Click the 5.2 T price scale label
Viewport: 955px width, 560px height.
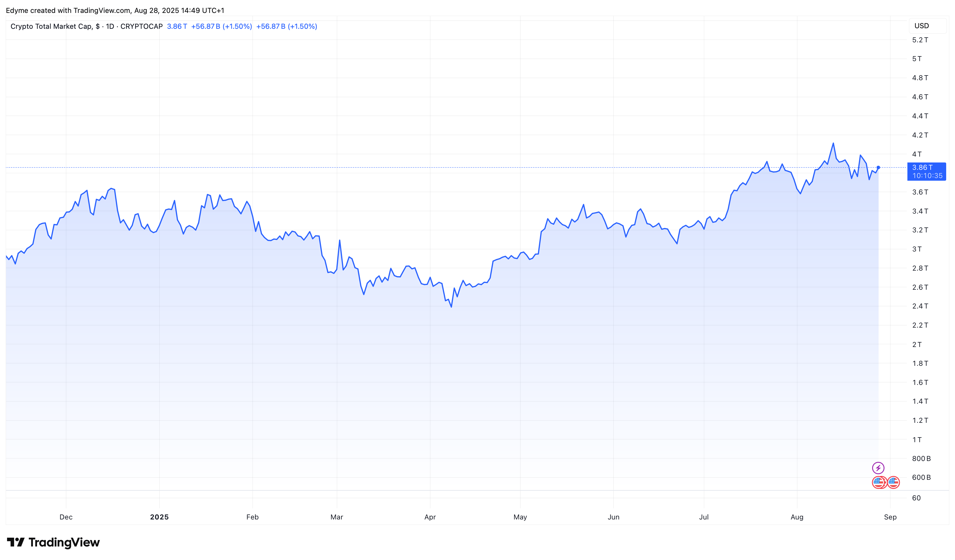[x=920, y=40]
